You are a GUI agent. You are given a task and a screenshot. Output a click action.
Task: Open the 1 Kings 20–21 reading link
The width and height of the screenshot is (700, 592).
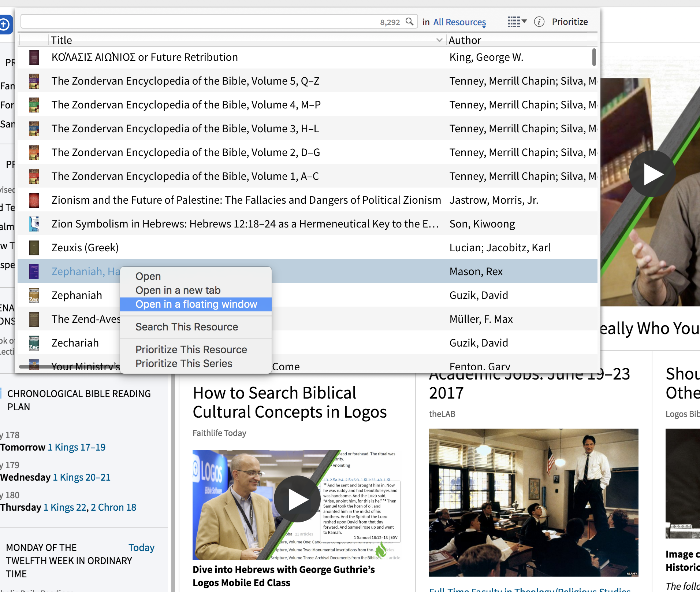(x=82, y=477)
